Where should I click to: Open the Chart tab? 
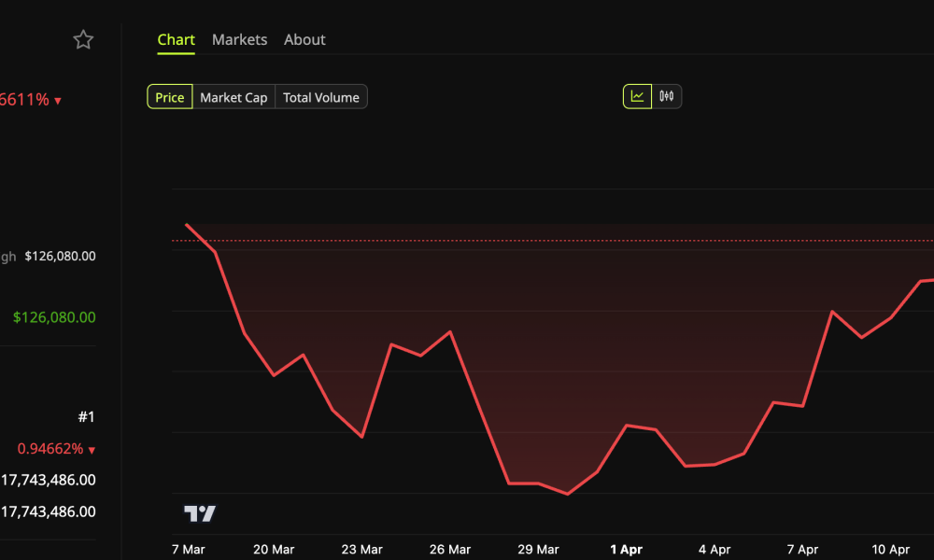coord(176,39)
